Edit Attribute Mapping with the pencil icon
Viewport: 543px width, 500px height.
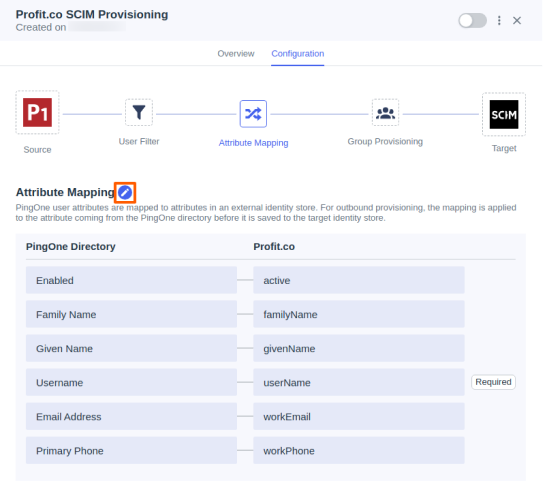point(125,192)
